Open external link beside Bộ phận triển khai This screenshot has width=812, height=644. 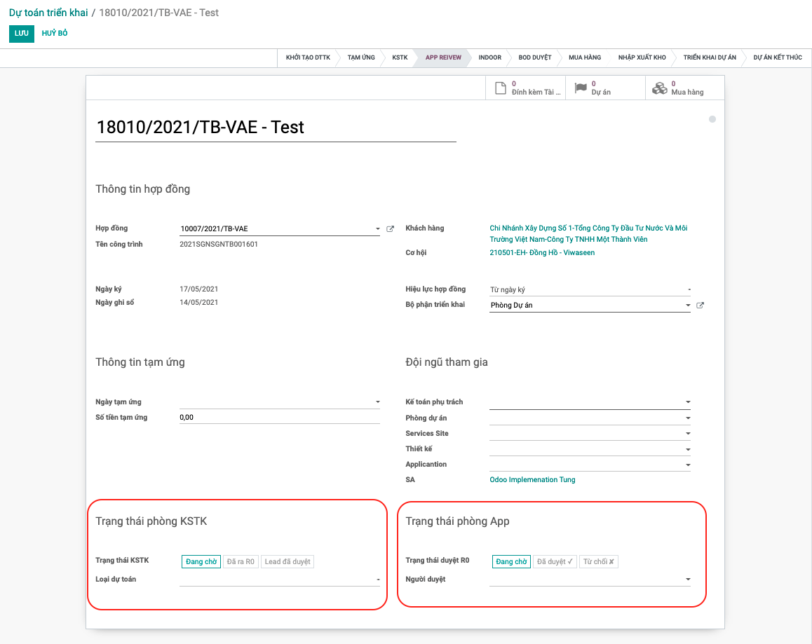pos(700,306)
